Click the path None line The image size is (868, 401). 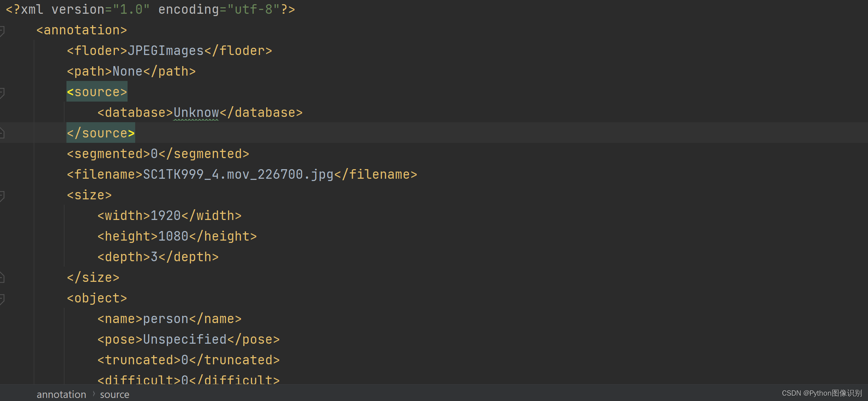click(x=131, y=71)
